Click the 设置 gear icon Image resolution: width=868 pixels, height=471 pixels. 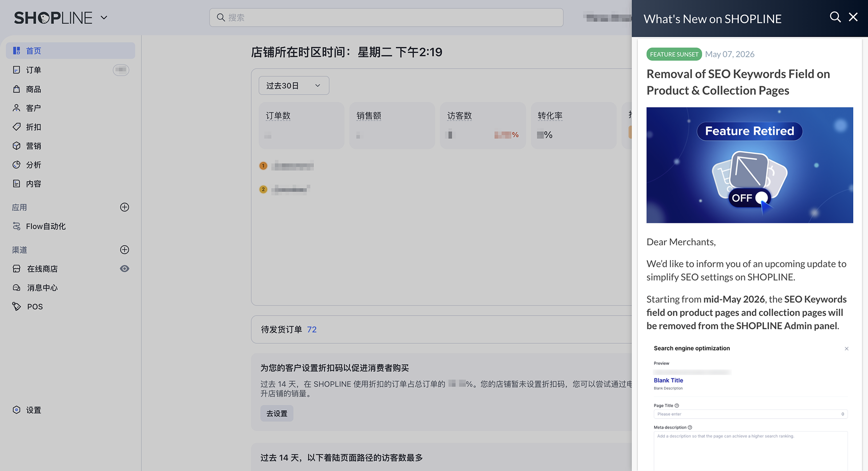[16, 410]
